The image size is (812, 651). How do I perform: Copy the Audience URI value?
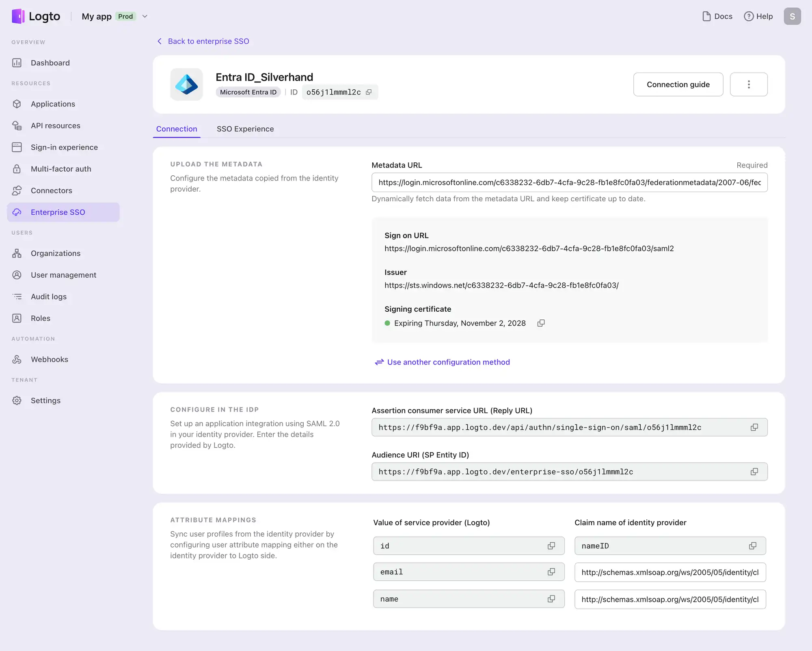coord(754,472)
